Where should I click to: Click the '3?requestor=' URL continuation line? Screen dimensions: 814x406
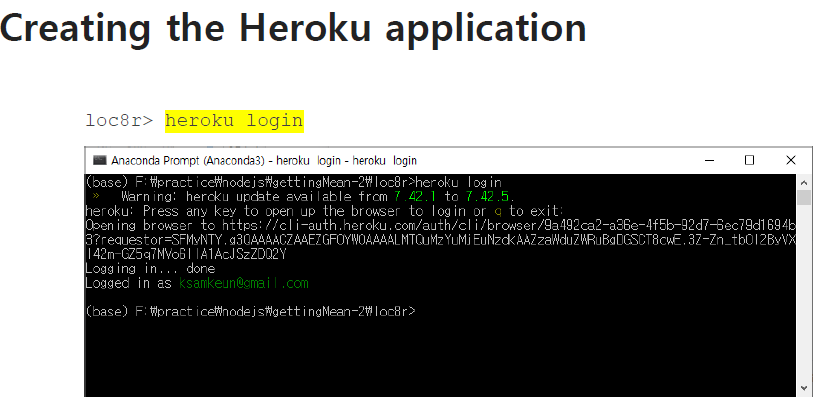[x=440, y=240]
